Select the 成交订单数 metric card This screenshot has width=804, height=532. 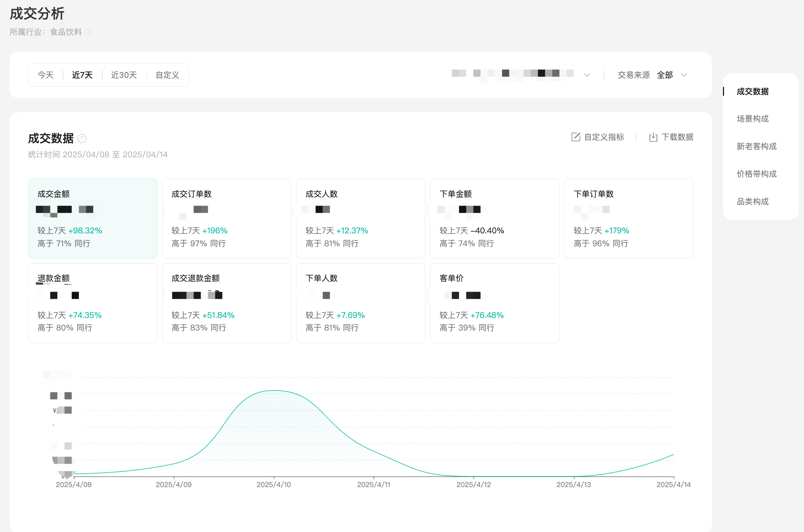(x=227, y=218)
